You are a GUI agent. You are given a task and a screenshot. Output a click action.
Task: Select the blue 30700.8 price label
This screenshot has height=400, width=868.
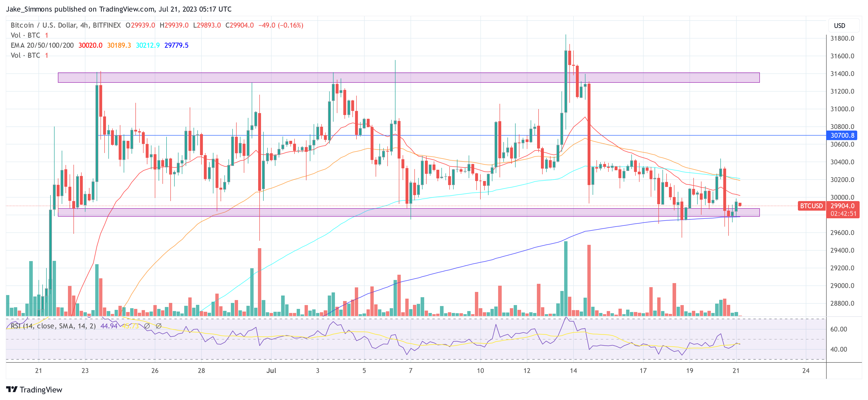coord(842,135)
